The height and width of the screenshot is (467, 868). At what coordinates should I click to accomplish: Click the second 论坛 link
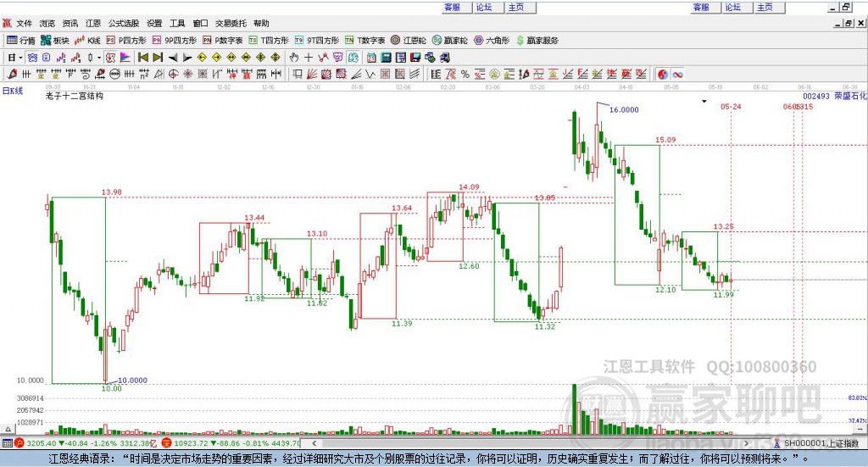click(733, 7)
